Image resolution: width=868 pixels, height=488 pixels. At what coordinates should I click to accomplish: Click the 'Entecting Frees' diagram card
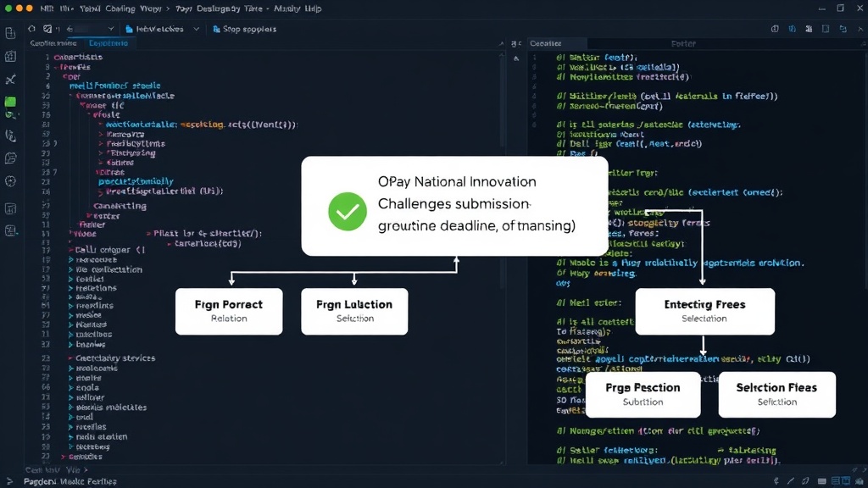click(704, 311)
